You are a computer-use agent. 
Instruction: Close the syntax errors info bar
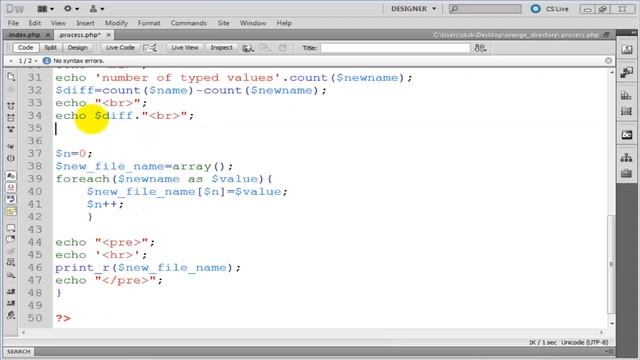tap(608, 61)
